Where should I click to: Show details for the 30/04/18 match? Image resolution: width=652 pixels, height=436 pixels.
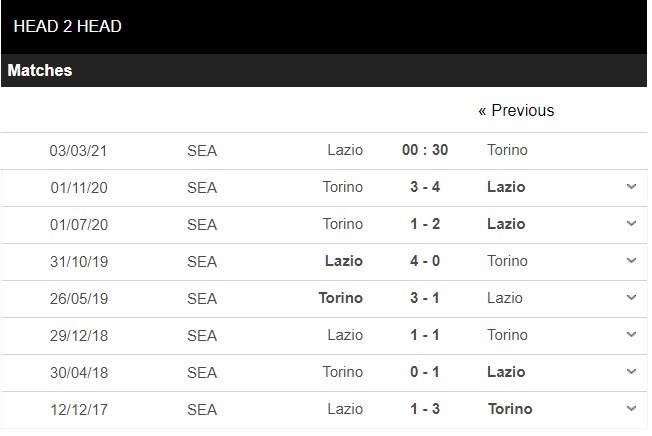coord(631,372)
